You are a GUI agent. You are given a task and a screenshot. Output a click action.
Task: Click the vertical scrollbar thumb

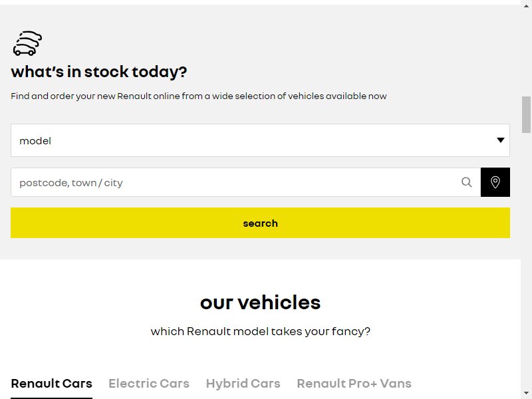[526, 114]
